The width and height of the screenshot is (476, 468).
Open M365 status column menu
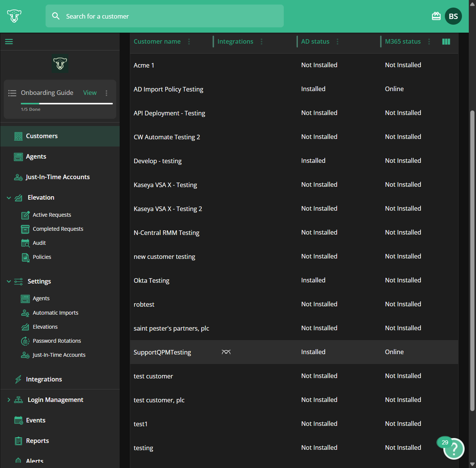pyautogui.click(x=429, y=42)
